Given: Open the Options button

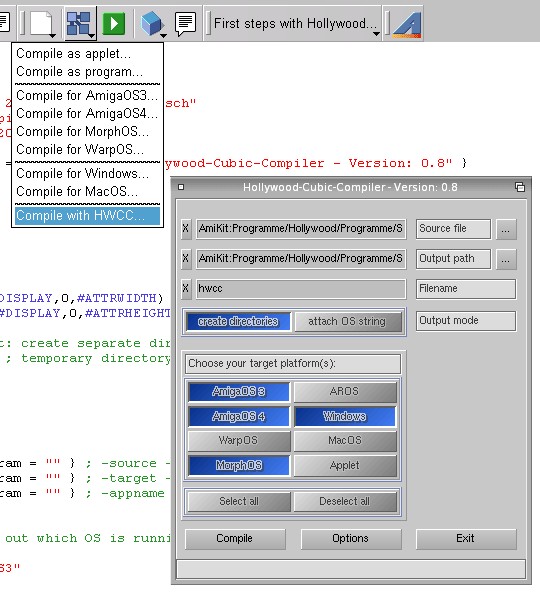Looking at the screenshot, I should [x=351, y=538].
